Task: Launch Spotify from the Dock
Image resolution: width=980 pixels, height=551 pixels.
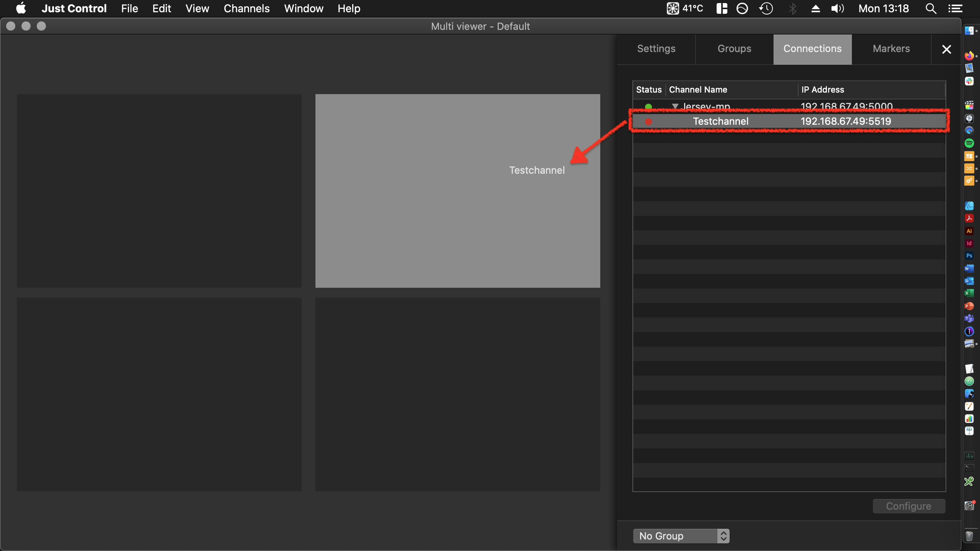Action: (969, 143)
